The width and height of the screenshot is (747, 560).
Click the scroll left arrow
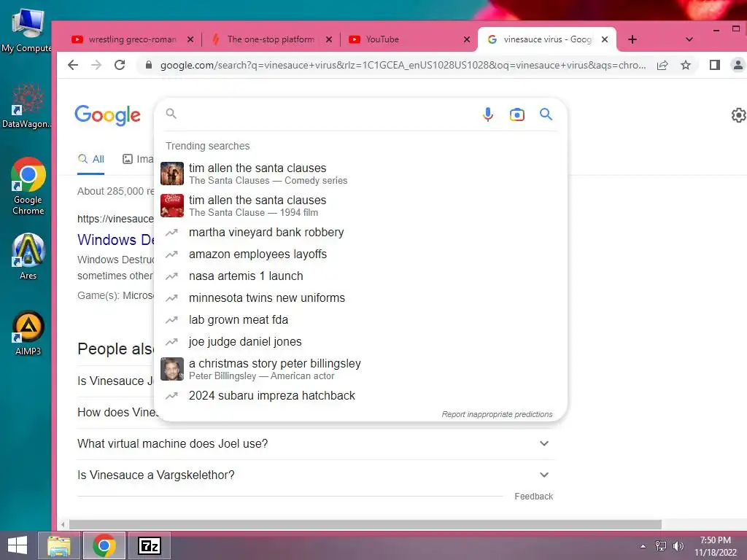click(63, 525)
